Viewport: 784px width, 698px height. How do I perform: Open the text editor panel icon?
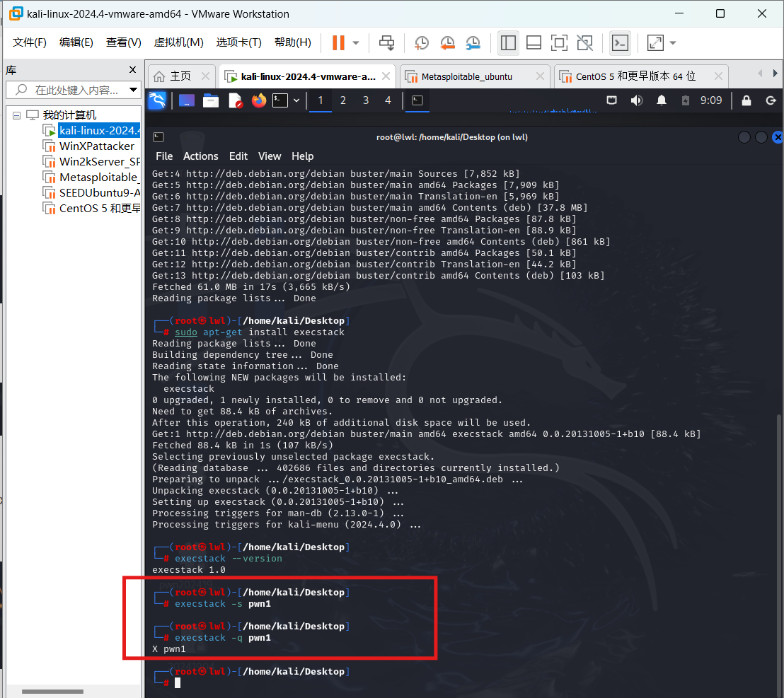point(234,100)
